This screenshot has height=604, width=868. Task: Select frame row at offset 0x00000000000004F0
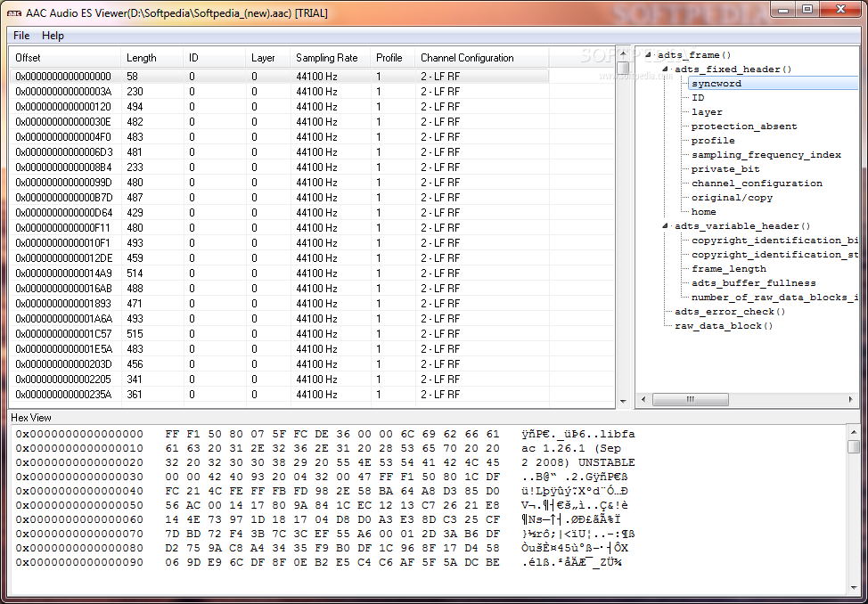point(280,136)
